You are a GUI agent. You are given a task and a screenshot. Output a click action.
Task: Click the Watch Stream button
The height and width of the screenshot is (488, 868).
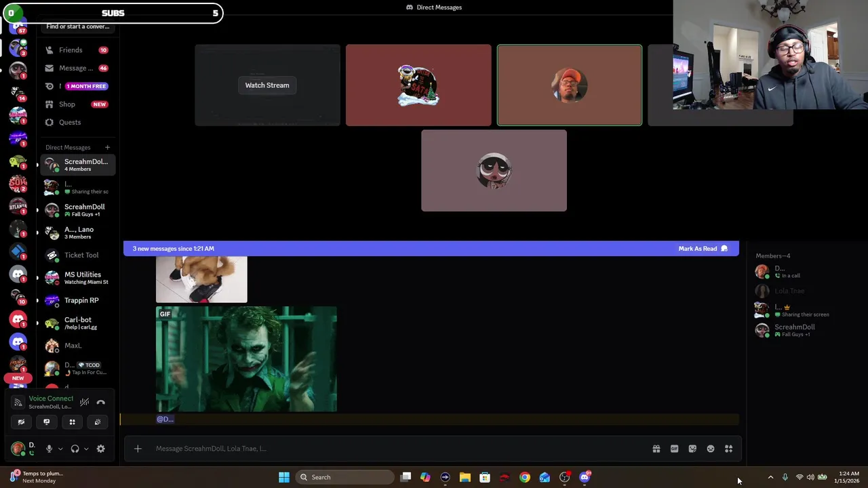point(267,85)
